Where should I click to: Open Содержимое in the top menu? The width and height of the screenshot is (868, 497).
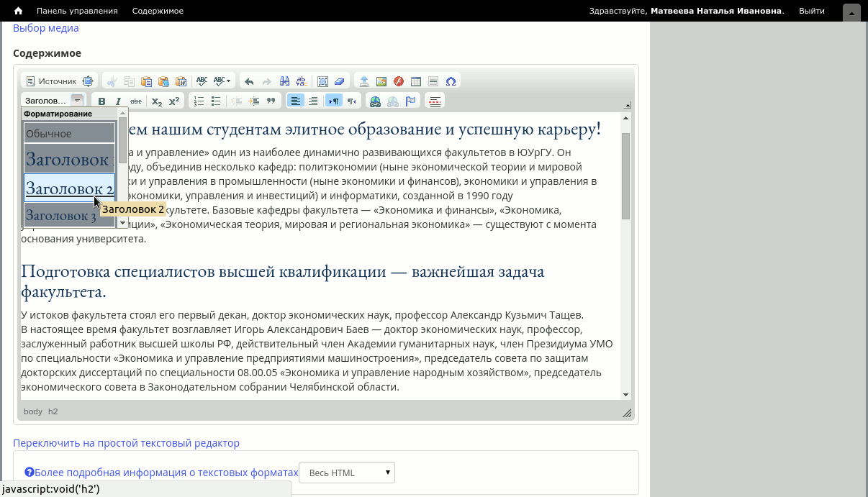coord(158,11)
